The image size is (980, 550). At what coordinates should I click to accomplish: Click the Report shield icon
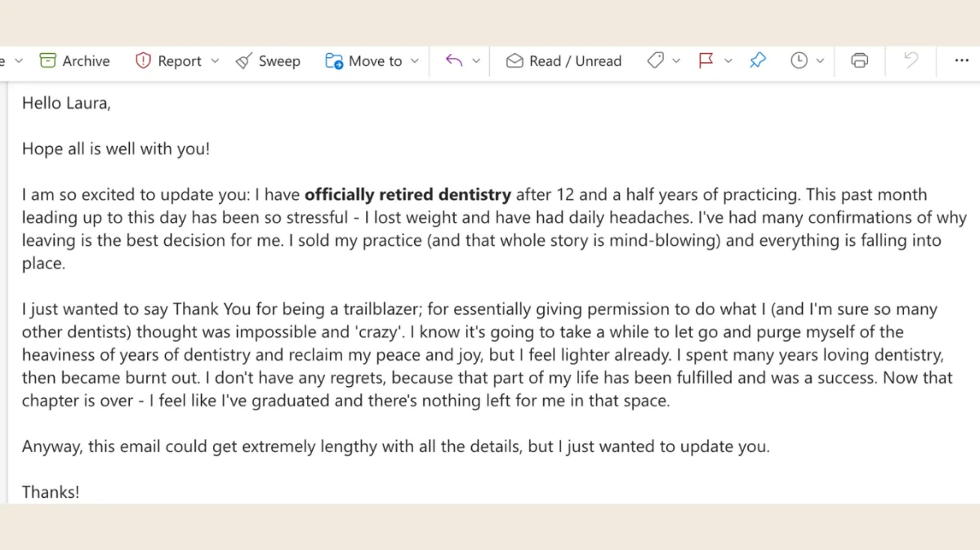coord(143,61)
